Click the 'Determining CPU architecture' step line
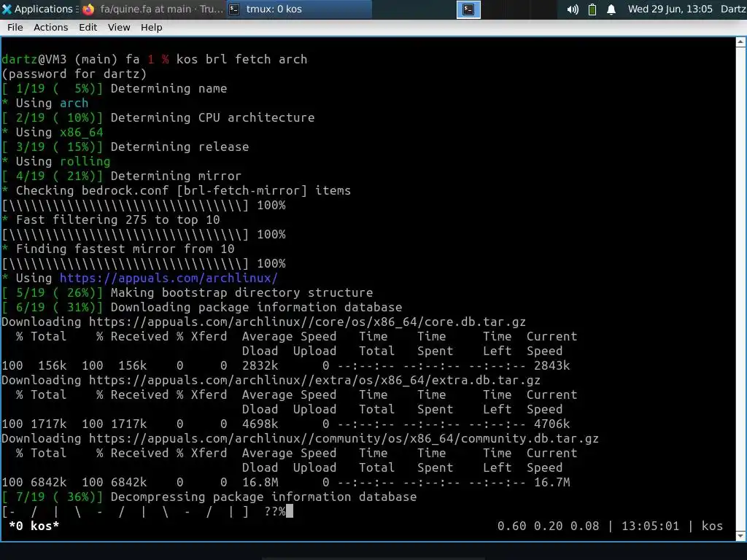This screenshot has width=747, height=560. [158, 117]
